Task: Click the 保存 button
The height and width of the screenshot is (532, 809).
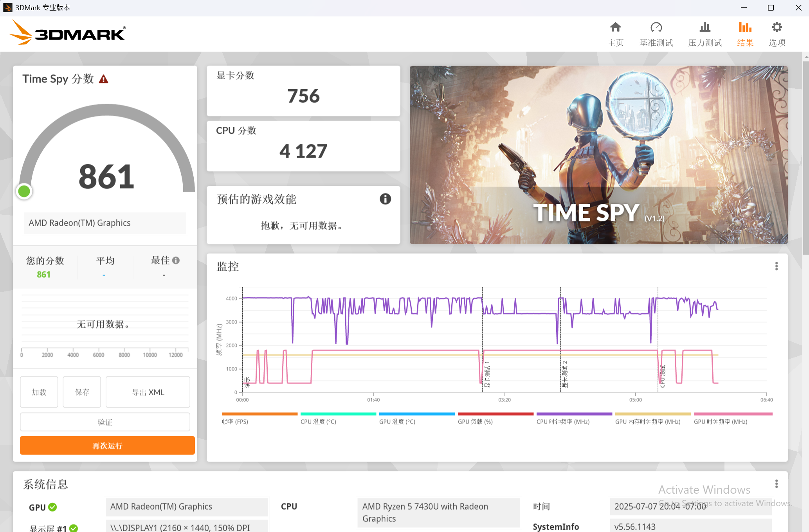Action: [x=82, y=392]
